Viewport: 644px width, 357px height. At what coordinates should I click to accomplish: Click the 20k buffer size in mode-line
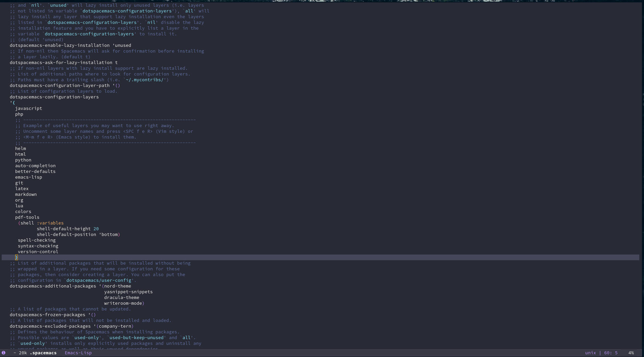pyautogui.click(x=23, y=353)
